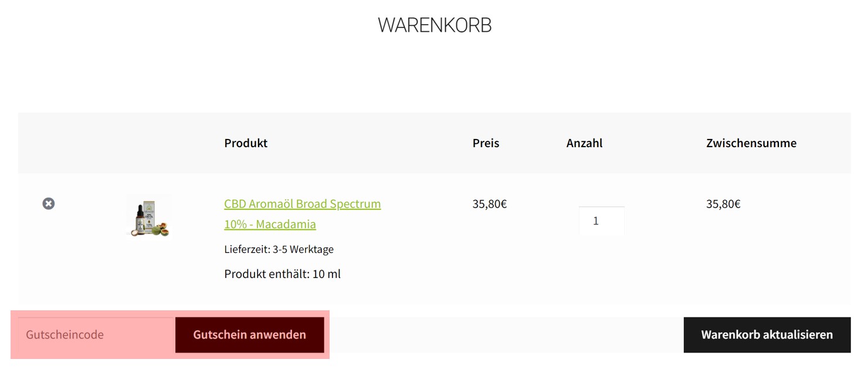Click the WARENKORB page heading
Screen dimensions: 868x376
pos(435,25)
